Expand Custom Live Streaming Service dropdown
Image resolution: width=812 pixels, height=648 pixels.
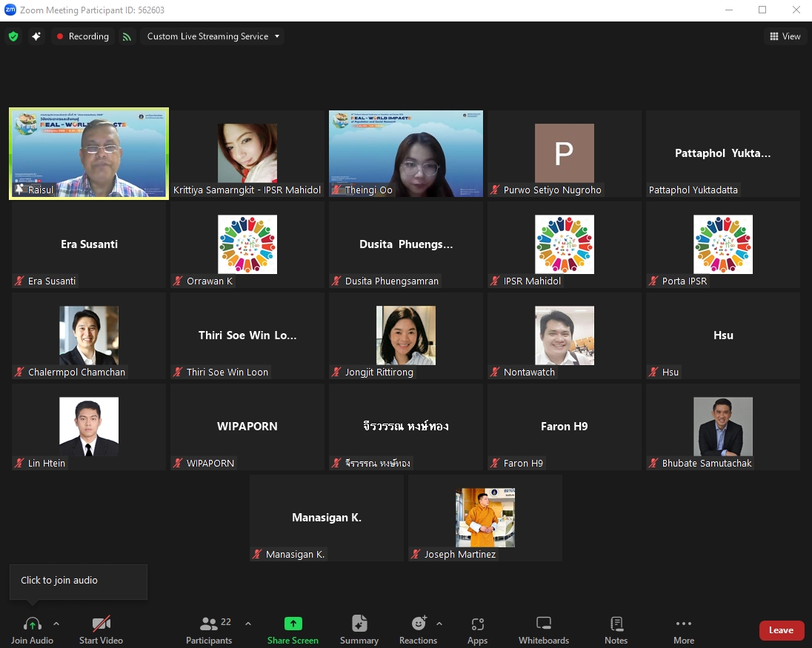[213, 36]
